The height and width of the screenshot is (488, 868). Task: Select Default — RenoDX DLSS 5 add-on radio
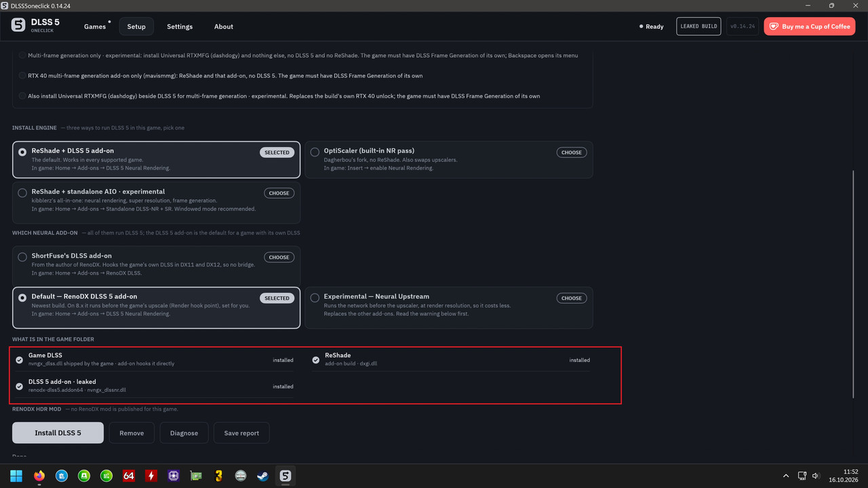pos(22,298)
